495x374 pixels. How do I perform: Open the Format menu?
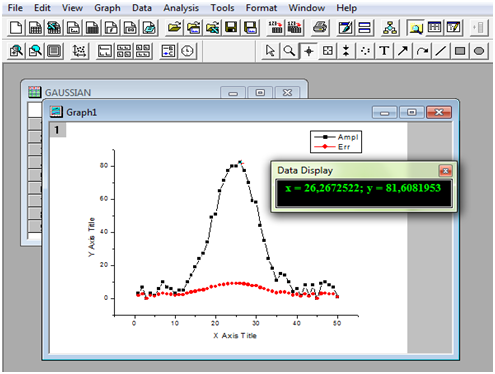(x=261, y=8)
